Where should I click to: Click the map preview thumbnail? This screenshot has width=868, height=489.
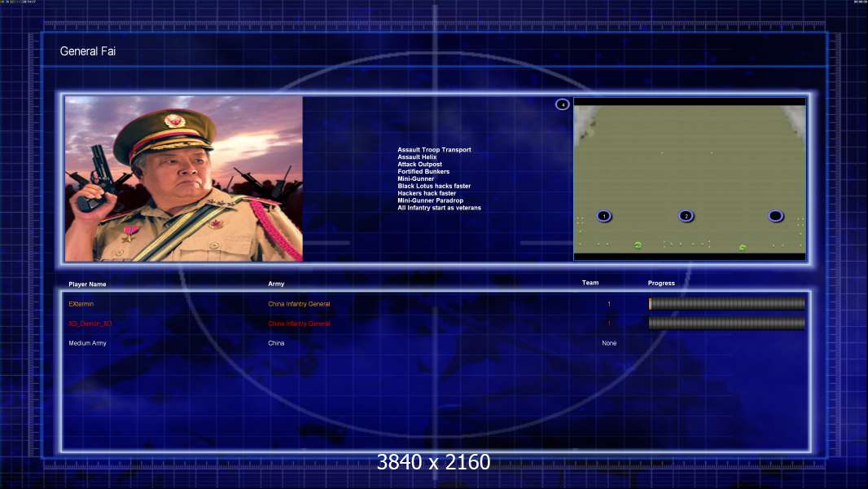tap(689, 178)
